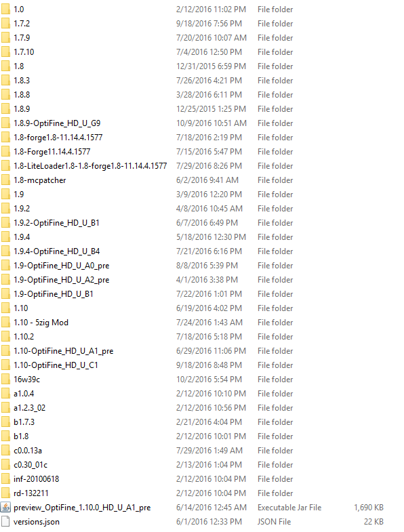Select the folder icon for 1.7.10
404x532 pixels.
[5, 52]
